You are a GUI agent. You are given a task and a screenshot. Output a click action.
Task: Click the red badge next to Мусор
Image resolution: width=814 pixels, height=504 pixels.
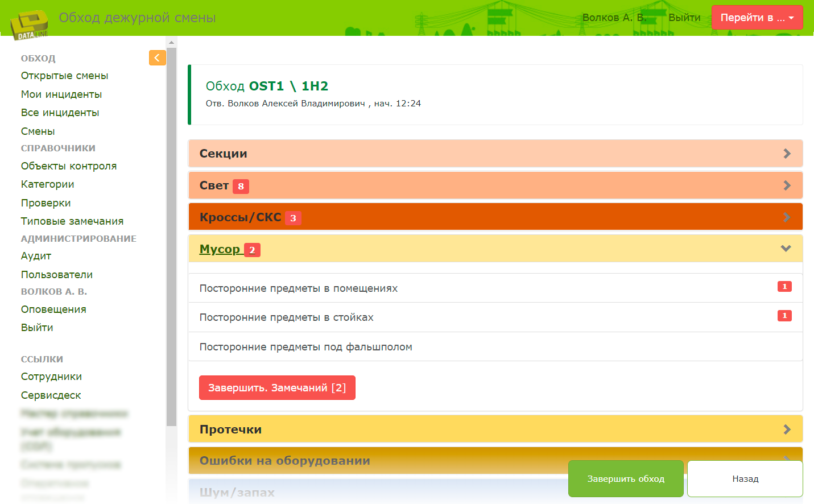[251, 249]
